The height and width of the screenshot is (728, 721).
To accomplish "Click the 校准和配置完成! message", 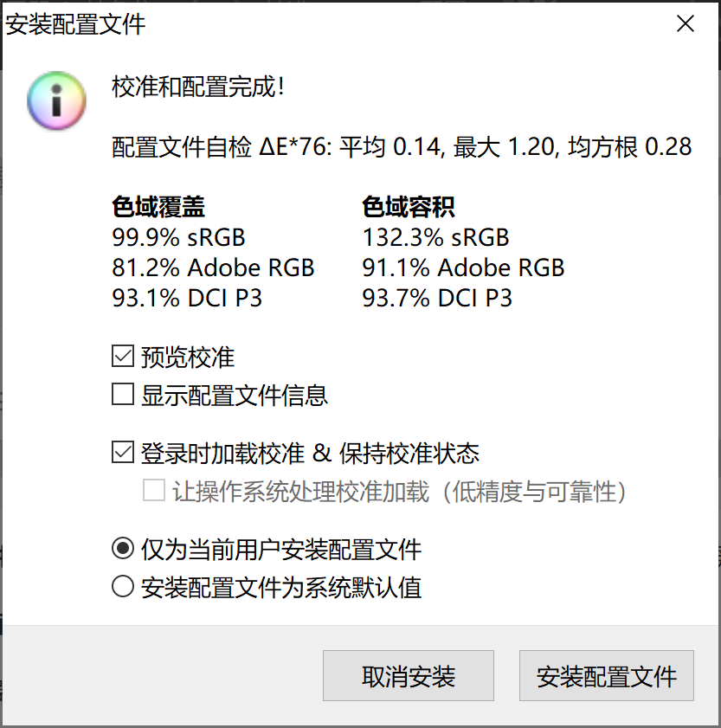I will click(x=198, y=87).
